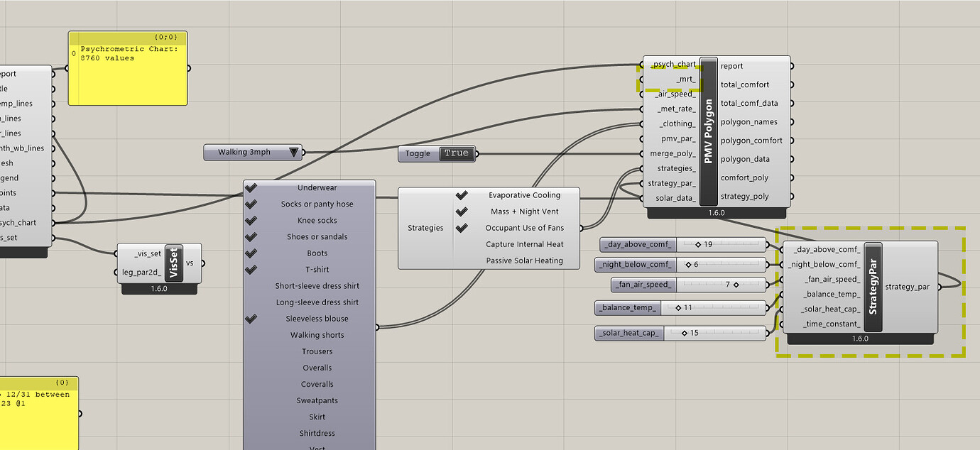This screenshot has height=450, width=980.
Task: Click the report output on PMV Polygon
Action: pos(732,65)
